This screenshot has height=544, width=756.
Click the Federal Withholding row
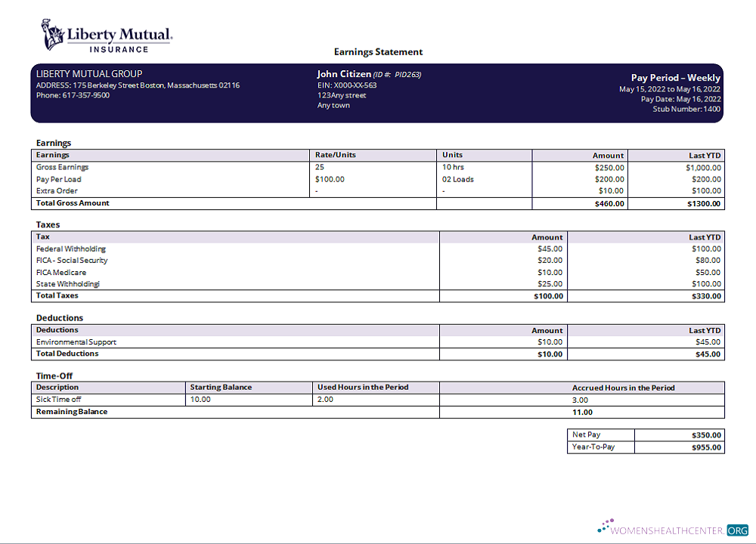pos(70,249)
